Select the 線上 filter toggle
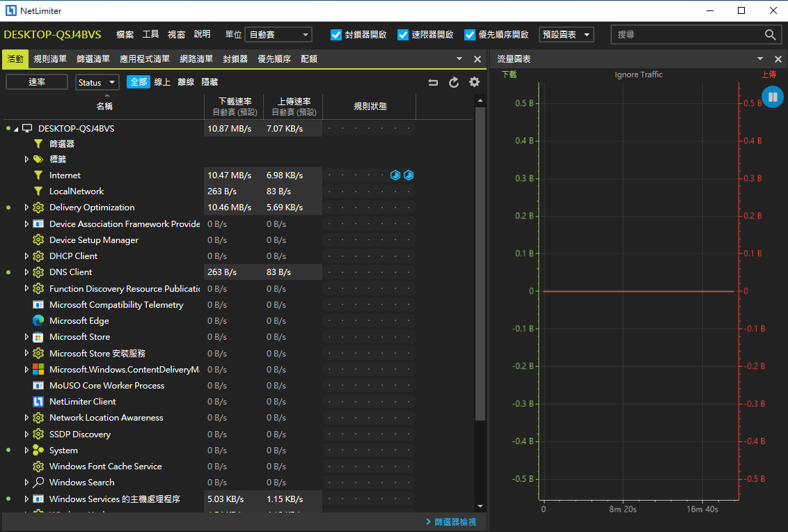Viewport: 788px width, 532px height. [162, 82]
